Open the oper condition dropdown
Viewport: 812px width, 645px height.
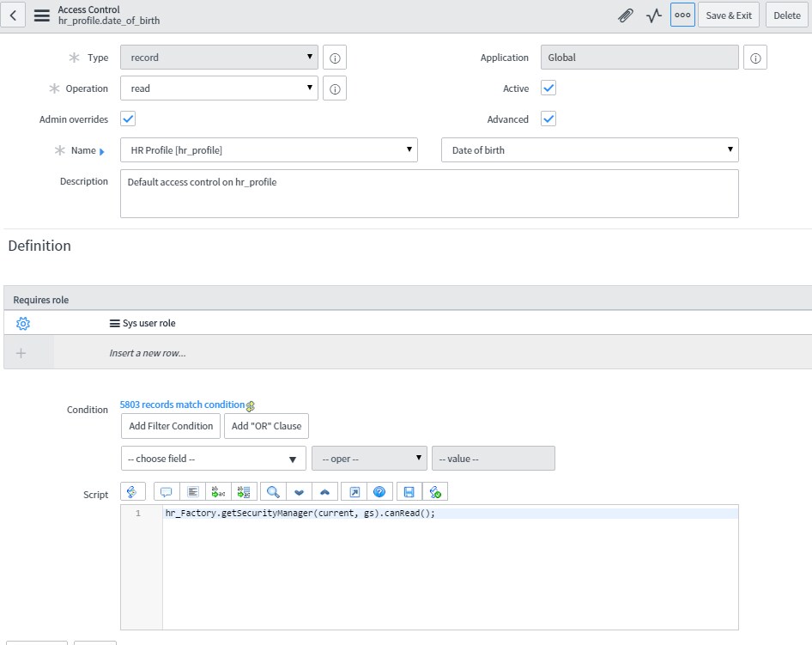pyautogui.click(x=369, y=459)
